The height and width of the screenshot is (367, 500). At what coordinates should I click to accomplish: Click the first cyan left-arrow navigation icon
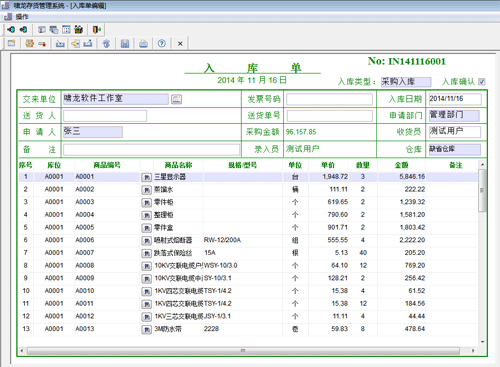pos(11,30)
